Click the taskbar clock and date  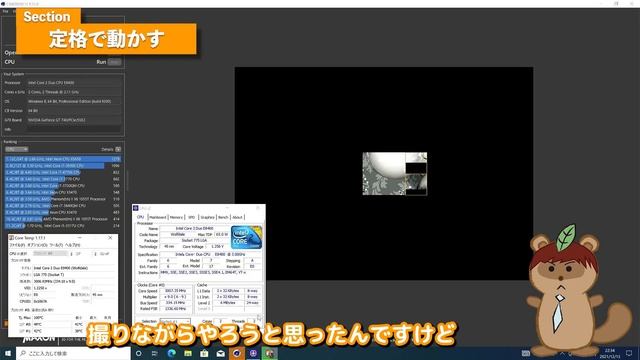click(609, 353)
